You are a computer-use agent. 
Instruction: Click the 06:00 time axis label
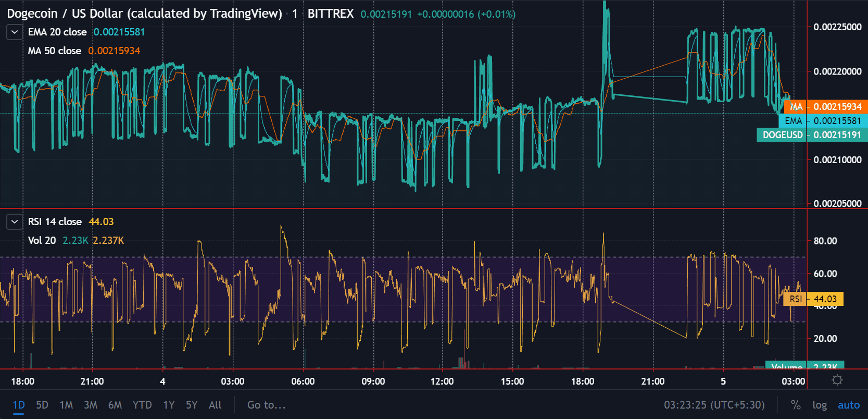click(303, 381)
